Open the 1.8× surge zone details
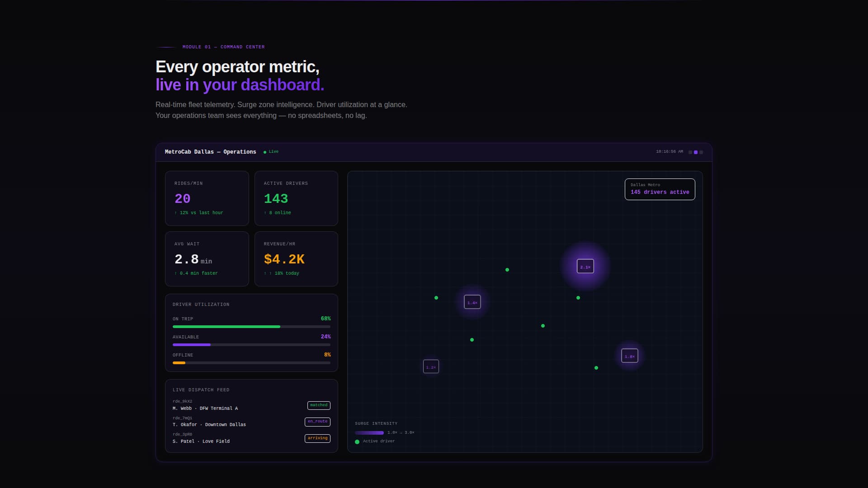The image size is (868, 488). (x=629, y=356)
